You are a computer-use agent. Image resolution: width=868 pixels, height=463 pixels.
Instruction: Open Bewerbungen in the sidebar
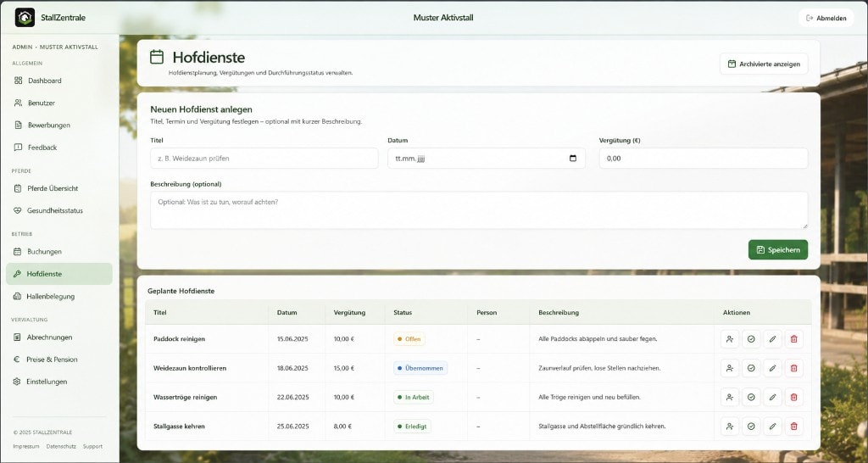pos(59,126)
